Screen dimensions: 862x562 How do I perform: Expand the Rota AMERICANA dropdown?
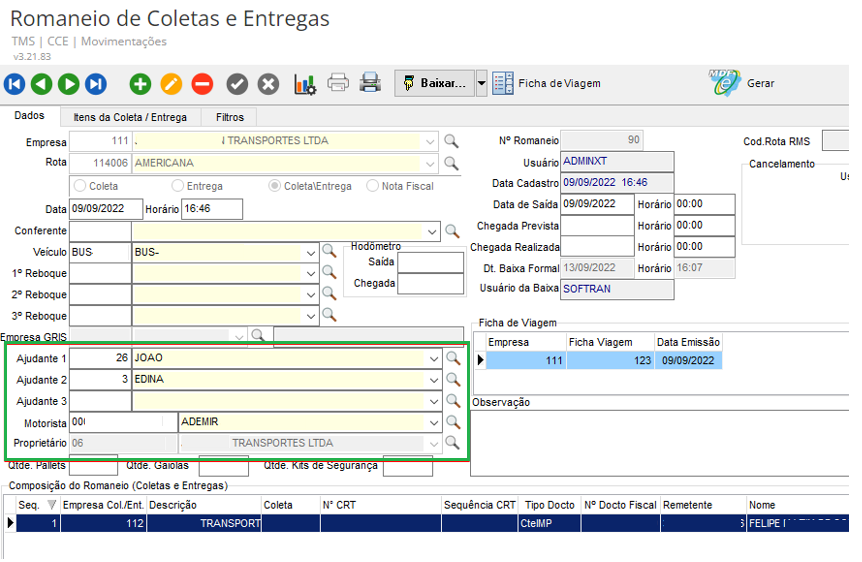[430, 163]
